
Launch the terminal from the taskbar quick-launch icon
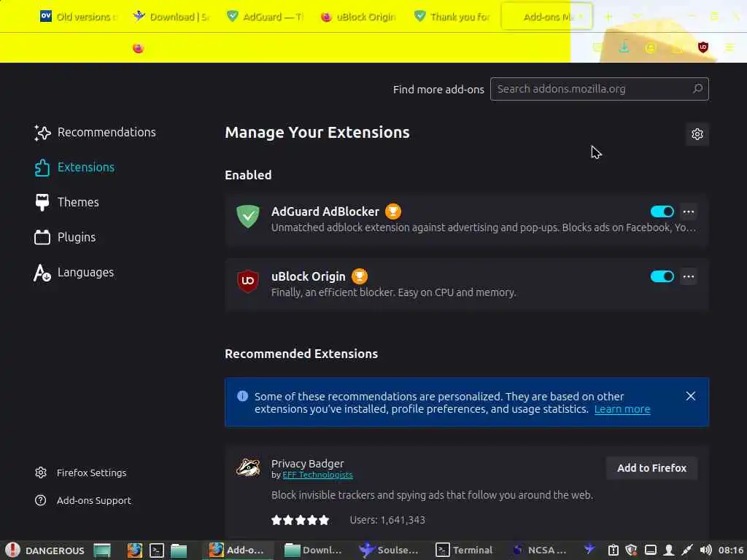(157, 550)
